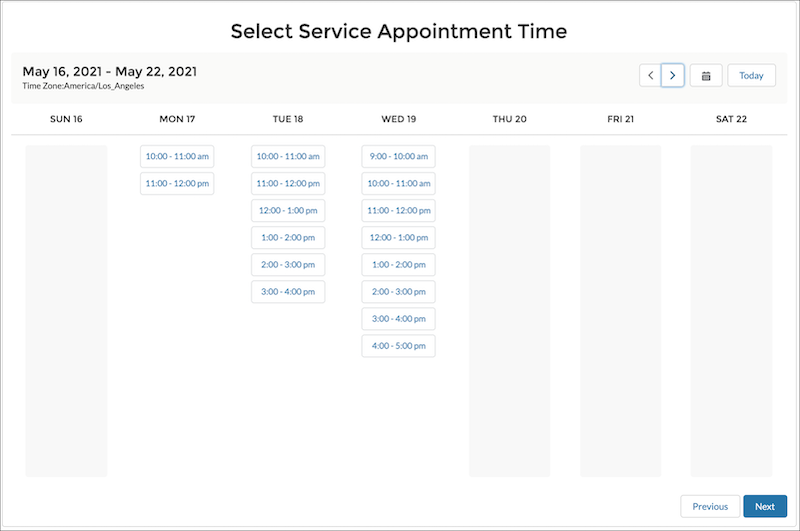Go to the previous week with left chevron
800x531 pixels.
tap(650, 75)
